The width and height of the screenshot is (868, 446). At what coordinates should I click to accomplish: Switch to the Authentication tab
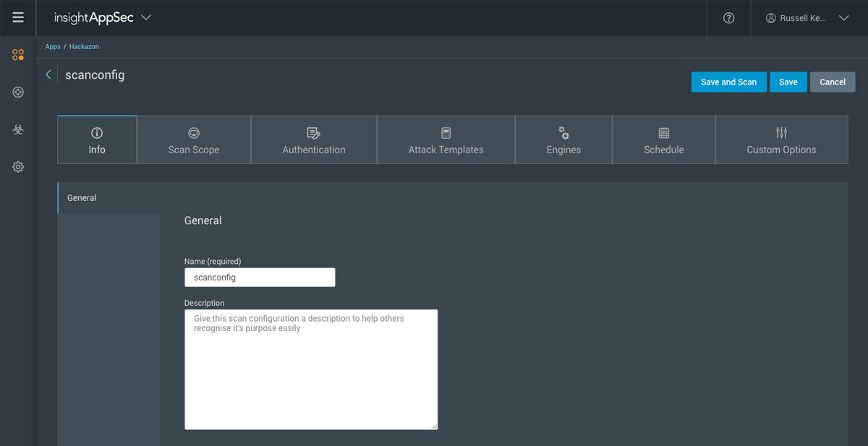[314, 140]
